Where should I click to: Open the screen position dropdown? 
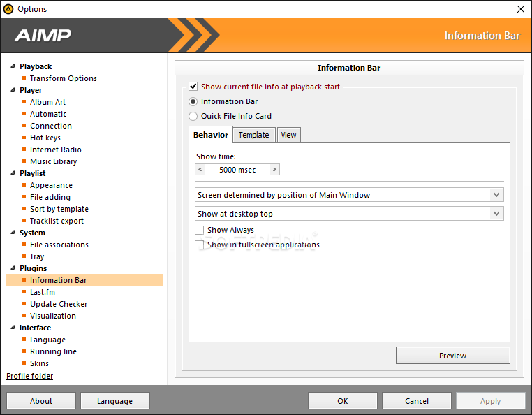(349, 195)
